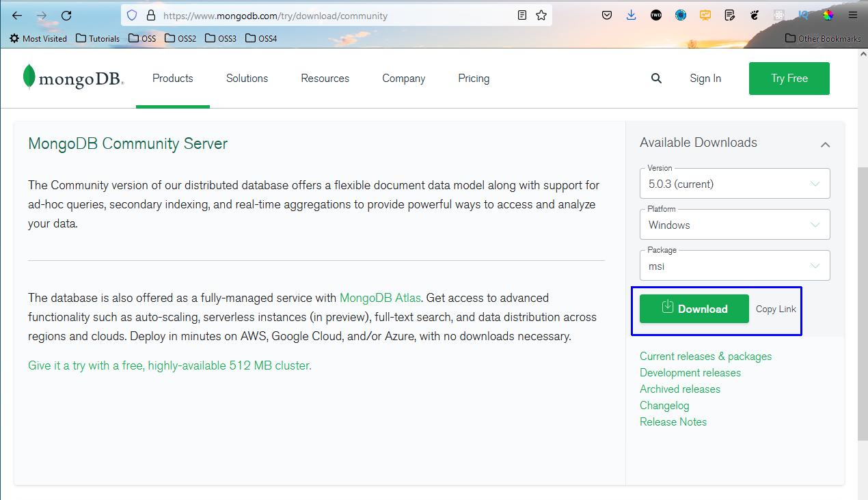Click the browser forward arrow
Screen dimensions: 868x500
42,15
